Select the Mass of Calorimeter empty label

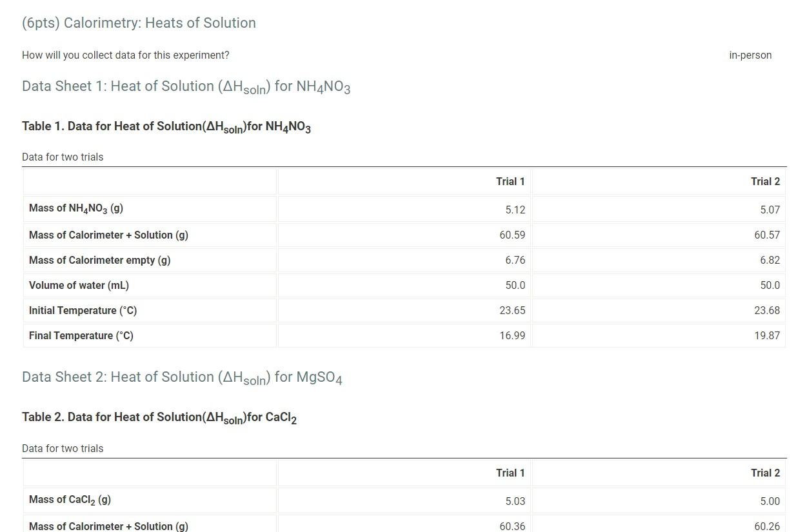99,260
